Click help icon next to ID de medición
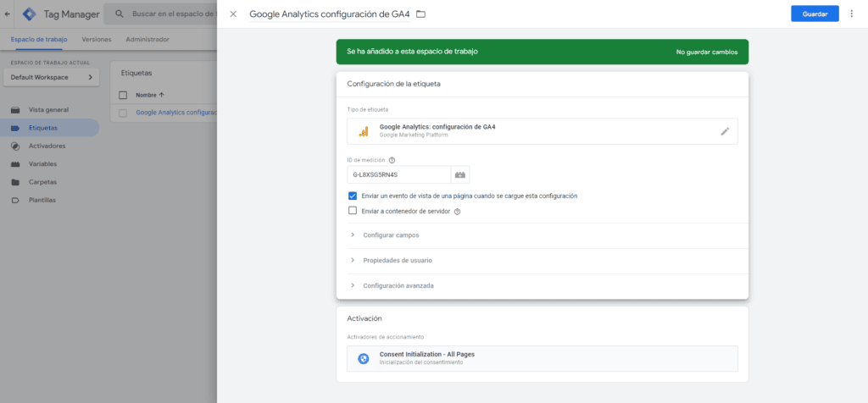Image resolution: width=868 pixels, height=403 pixels. coord(392,160)
